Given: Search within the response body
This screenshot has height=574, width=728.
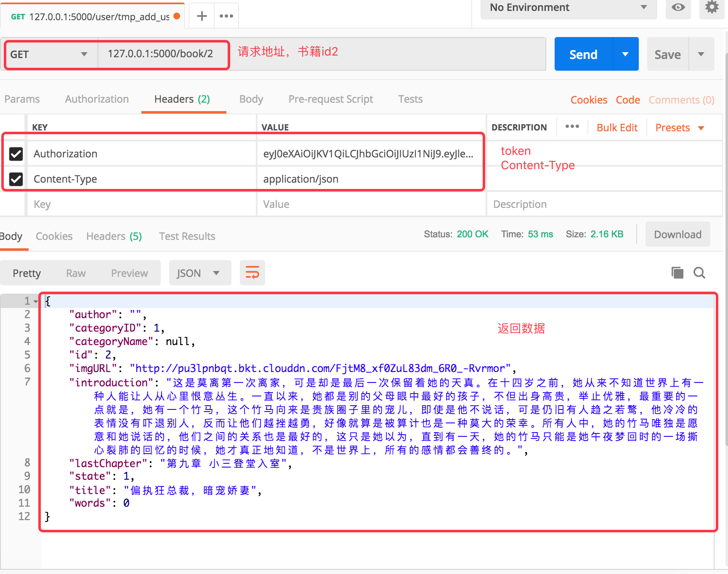Looking at the screenshot, I should pos(699,273).
